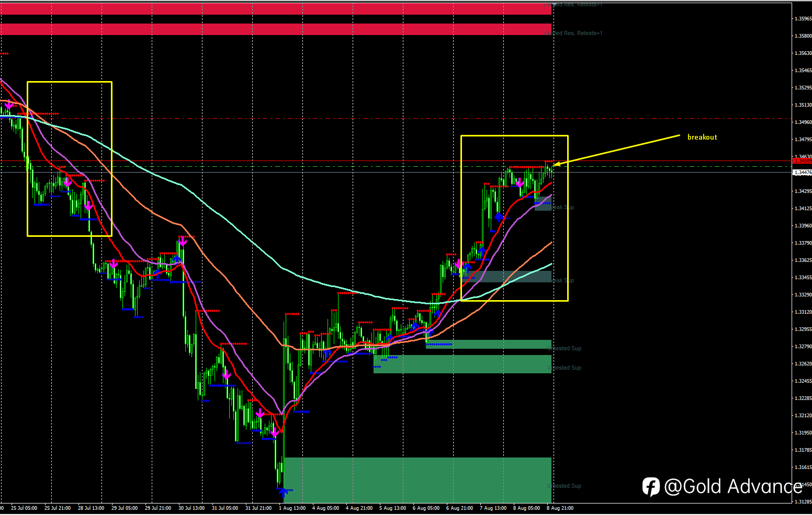Click Untested Sup label in largest green zone
This screenshot has width=812, height=515.
pos(564,486)
